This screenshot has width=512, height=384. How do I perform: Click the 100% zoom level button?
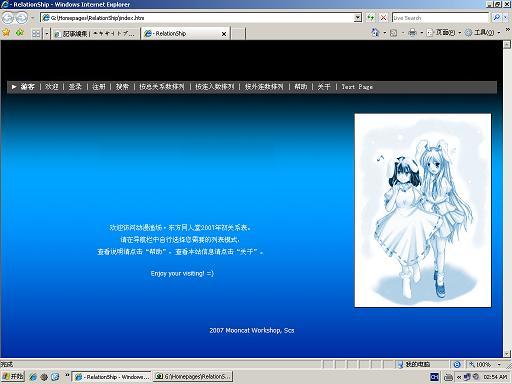coord(480,364)
